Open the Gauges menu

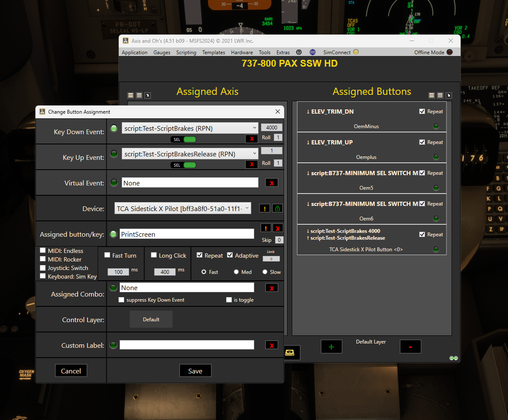[162, 52]
